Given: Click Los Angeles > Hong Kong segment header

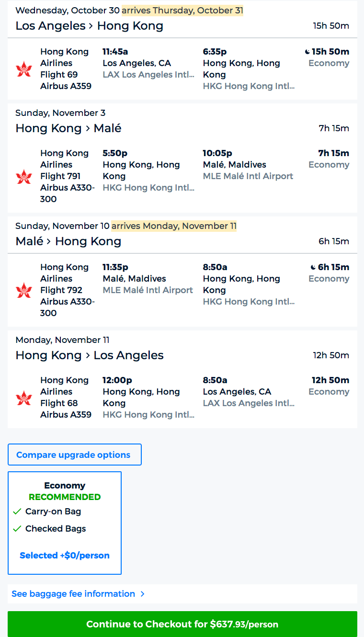Looking at the screenshot, I should tap(90, 26).
